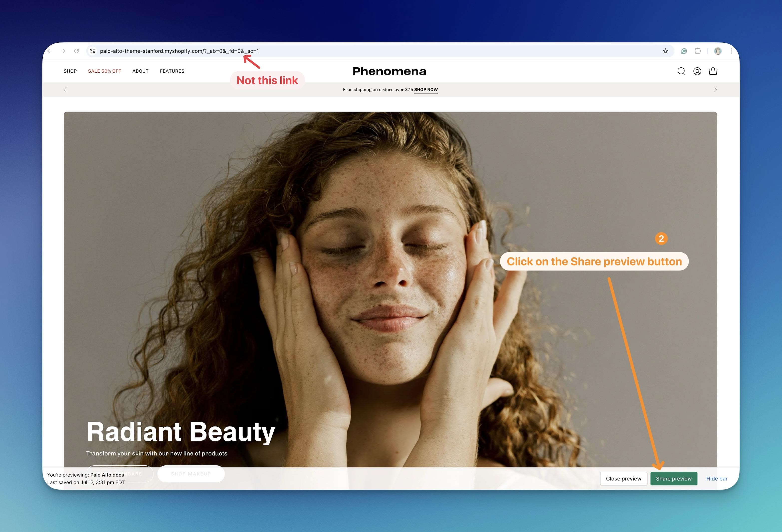The image size is (782, 532).
Task: Open the FEATURES menu item
Action: pyautogui.click(x=172, y=71)
